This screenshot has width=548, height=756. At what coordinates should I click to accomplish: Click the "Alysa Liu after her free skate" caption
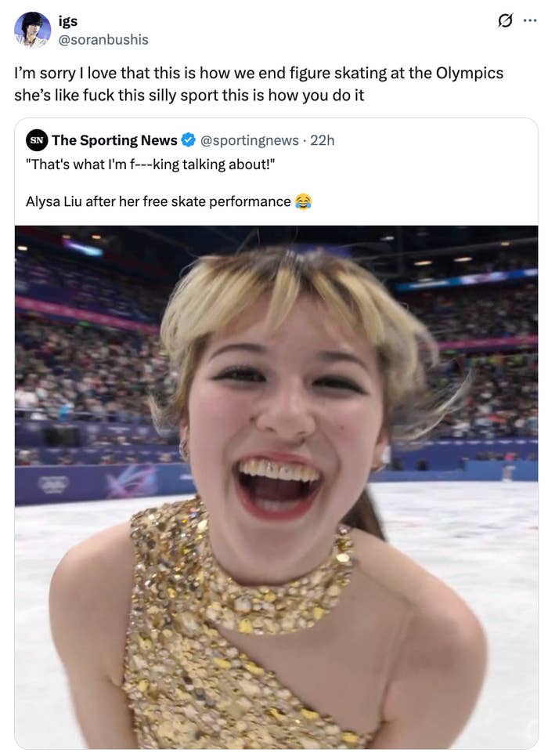pos(158,201)
